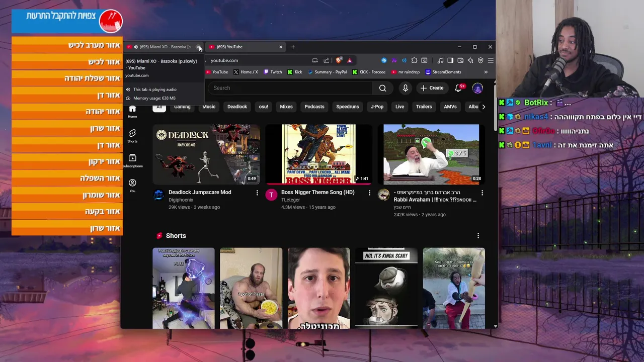Play the Deadlock Jumpscare Mod thumbnail
This screenshot has height=362, width=644.
pyautogui.click(x=206, y=154)
